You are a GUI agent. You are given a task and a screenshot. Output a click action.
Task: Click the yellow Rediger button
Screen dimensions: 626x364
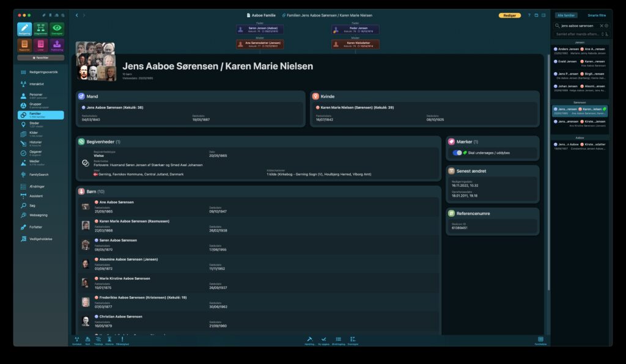tap(509, 15)
